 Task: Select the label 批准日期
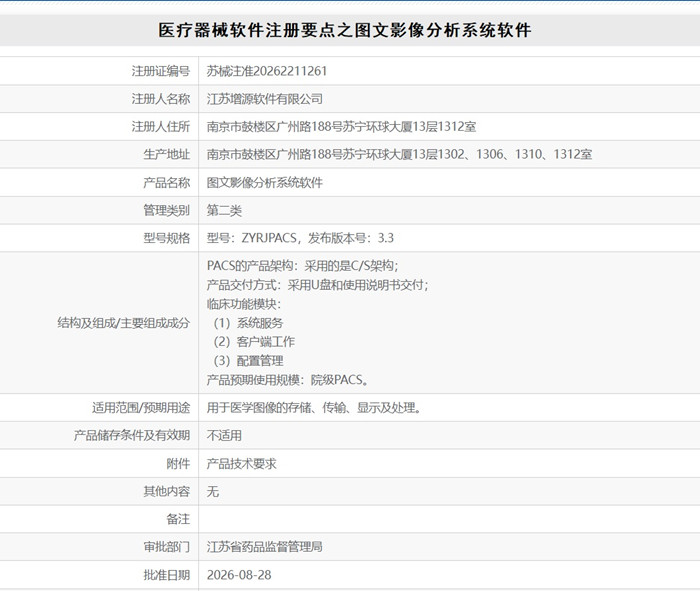[167, 575]
